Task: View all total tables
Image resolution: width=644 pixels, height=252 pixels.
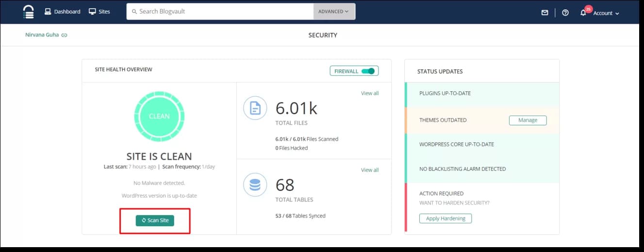Action: 370,170
